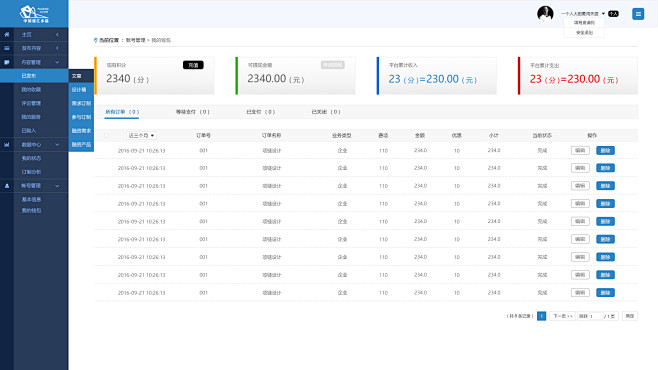The image size is (658, 370).
Task: Click the red 23 (分)=230.00 (元) expense value
Action: (x=574, y=79)
